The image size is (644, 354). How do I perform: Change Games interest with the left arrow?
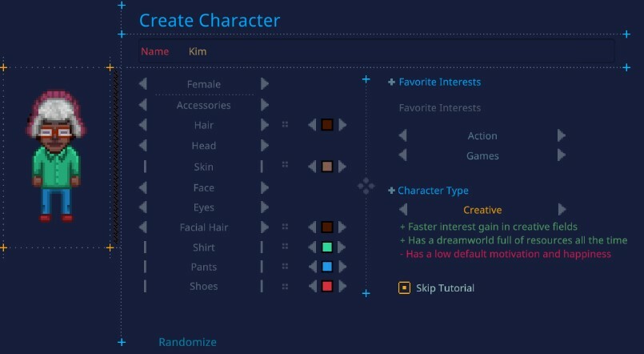(x=402, y=155)
